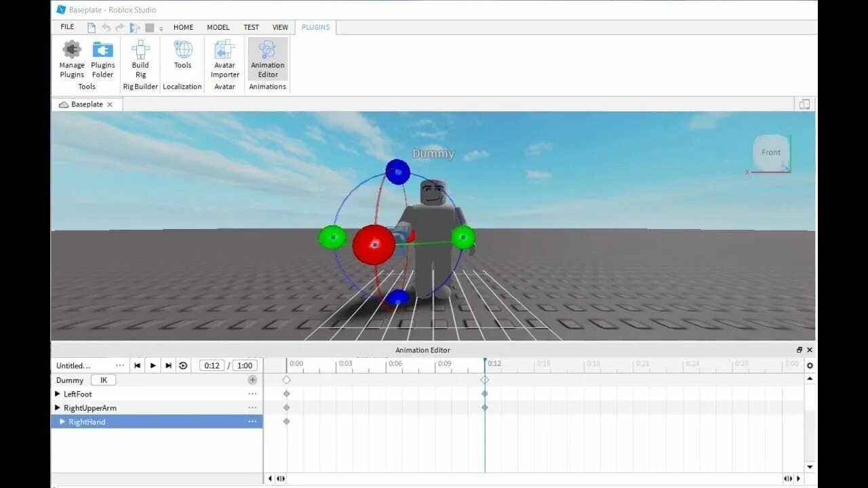Click the play solo icon in quick access
This screenshot has width=868, height=488.
[135, 28]
